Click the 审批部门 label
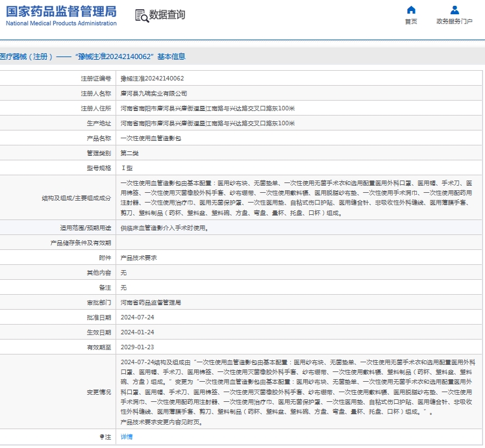 click(x=99, y=303)
